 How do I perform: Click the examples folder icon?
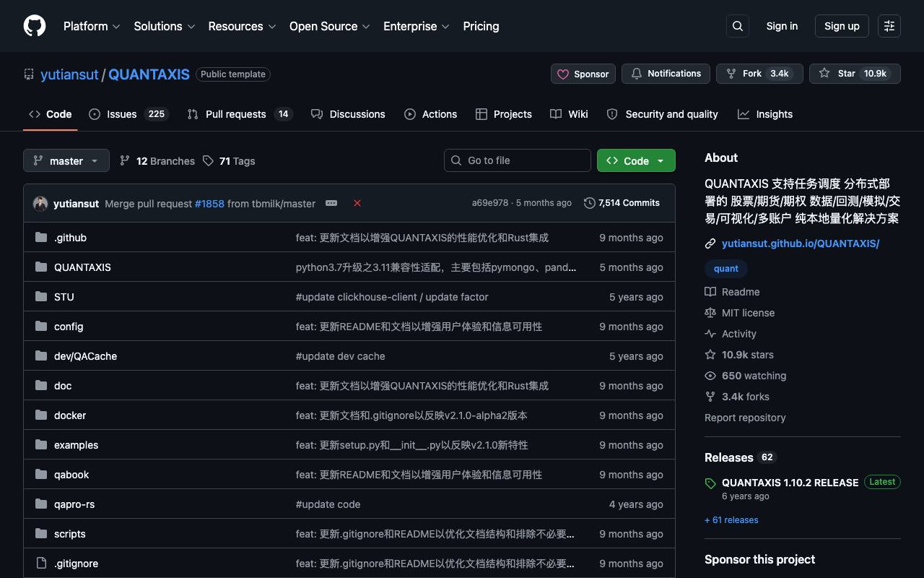41,445
